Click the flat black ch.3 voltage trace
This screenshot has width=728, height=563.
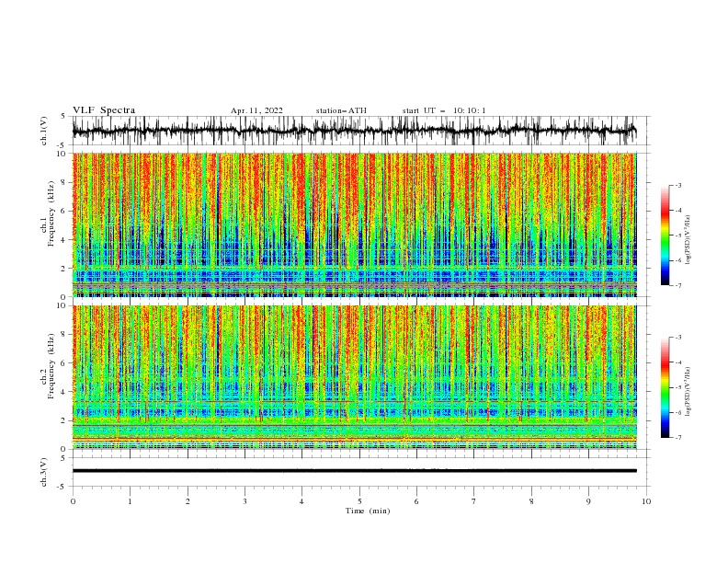click(x=354, y=471)
